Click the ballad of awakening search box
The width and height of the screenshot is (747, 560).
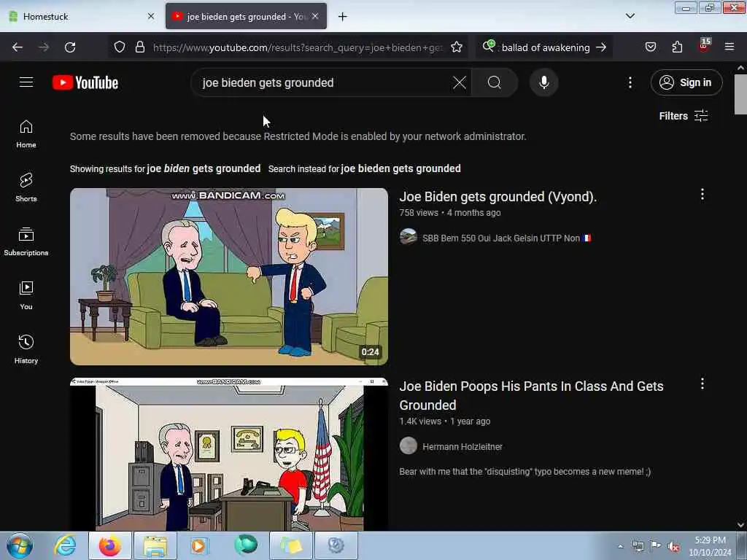pos(544,47)
